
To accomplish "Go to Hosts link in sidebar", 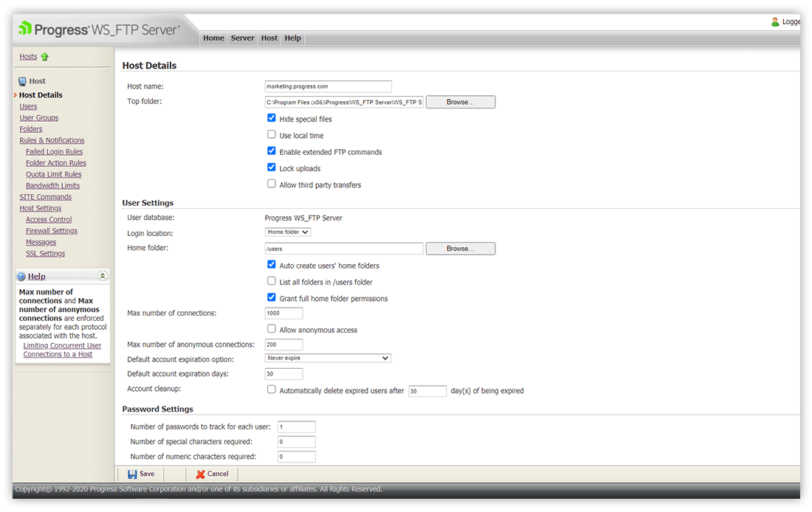I will pyautogui.click(x=29, y=56).
